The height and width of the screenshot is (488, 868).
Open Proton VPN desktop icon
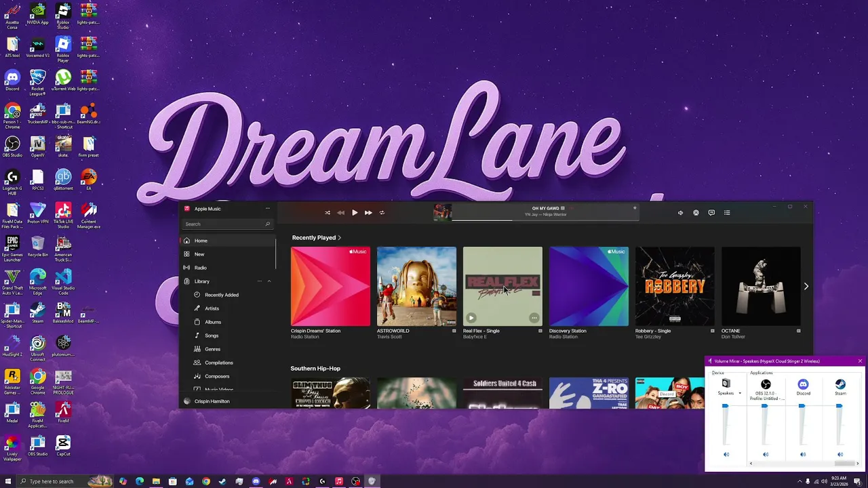pyautogui.click(x=37, y=213)
